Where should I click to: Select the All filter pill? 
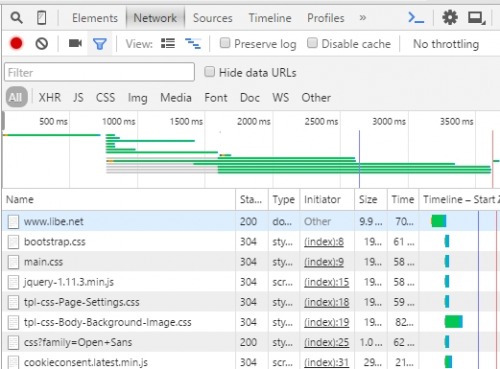[16, 97]
